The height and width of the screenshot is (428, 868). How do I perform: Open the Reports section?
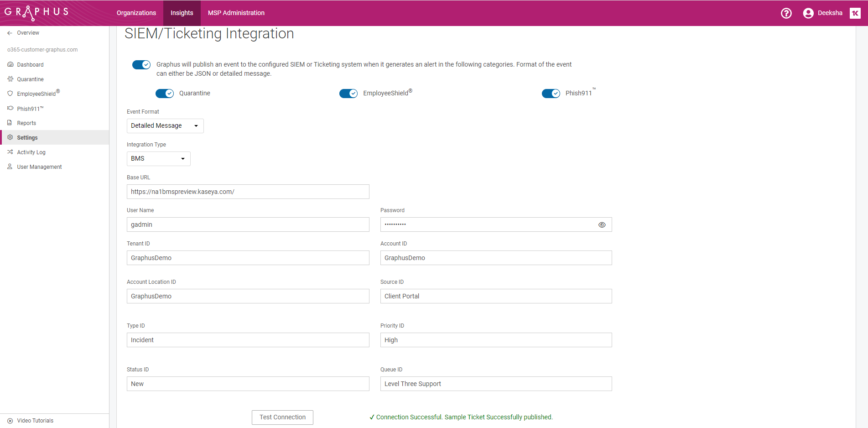coord(10,123)
